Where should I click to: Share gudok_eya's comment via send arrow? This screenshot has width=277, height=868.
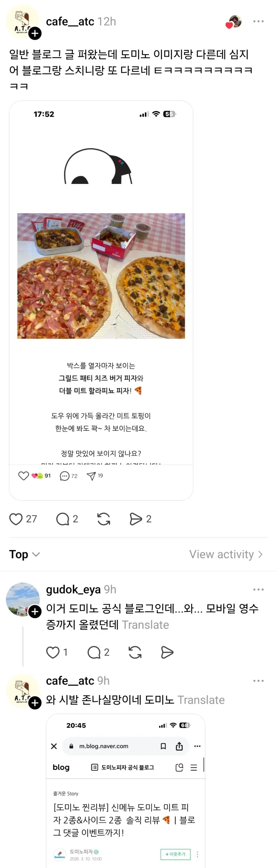pos(167,652)
